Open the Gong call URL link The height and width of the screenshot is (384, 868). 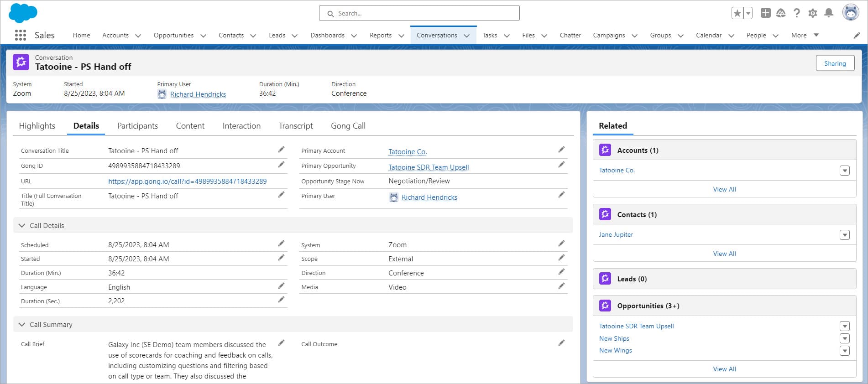pyautogui.click(x=187, y=182)
